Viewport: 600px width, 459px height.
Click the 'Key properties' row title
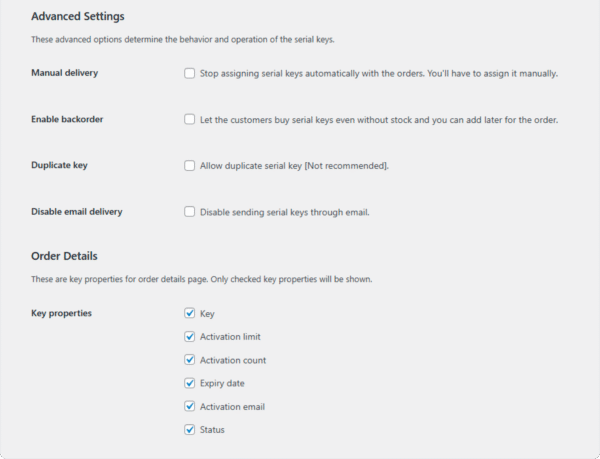pyautogui.click(x=61, y=313)
